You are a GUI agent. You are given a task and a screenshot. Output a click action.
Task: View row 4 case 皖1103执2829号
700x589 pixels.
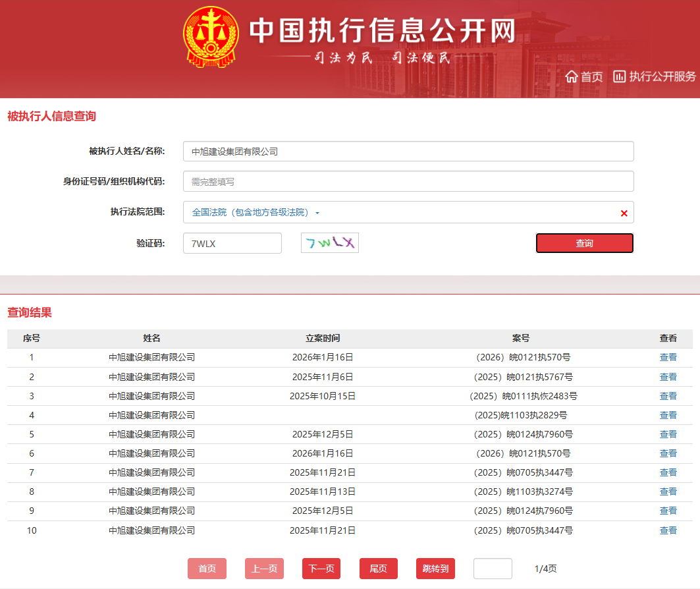[668, 415]
